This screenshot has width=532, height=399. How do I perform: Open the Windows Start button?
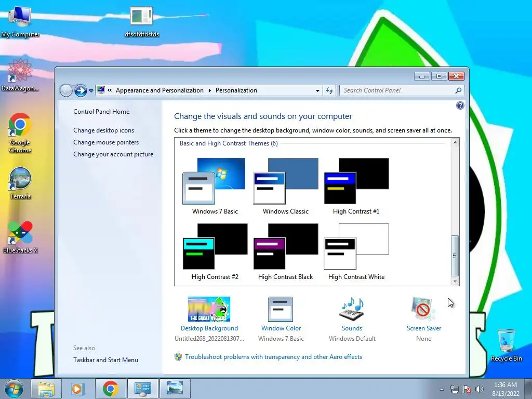tap(14, 389)
